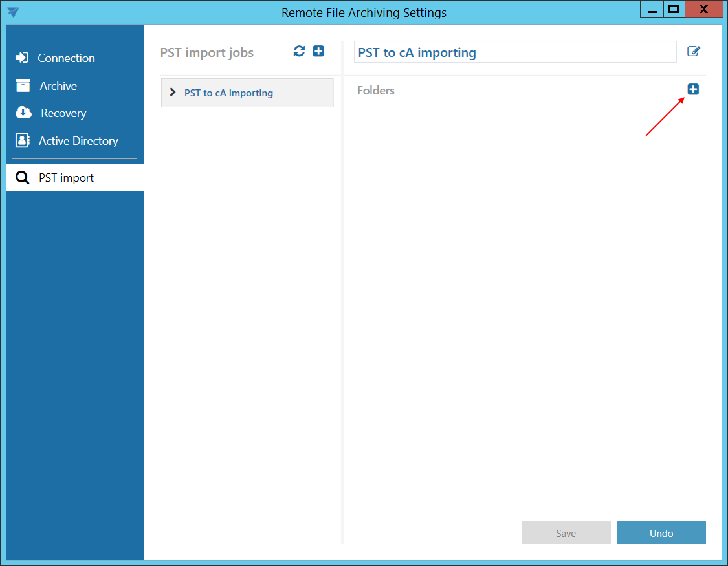Image resolution: width=728 pixels, height=566 pixels.
Task: Maximize the settings window
Action: click(x=674, y=9)
